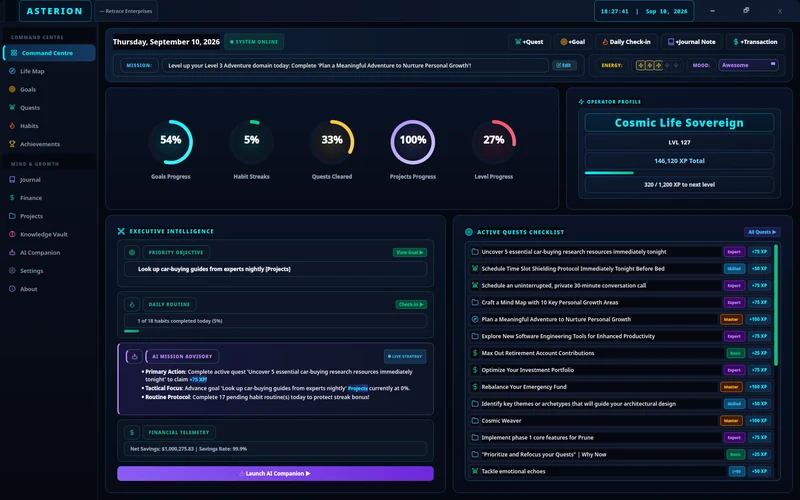Click the AI Mission Advisory robot icon
Image resolution: width=800 pixels, height=500 pixels.
click(134, 356)
